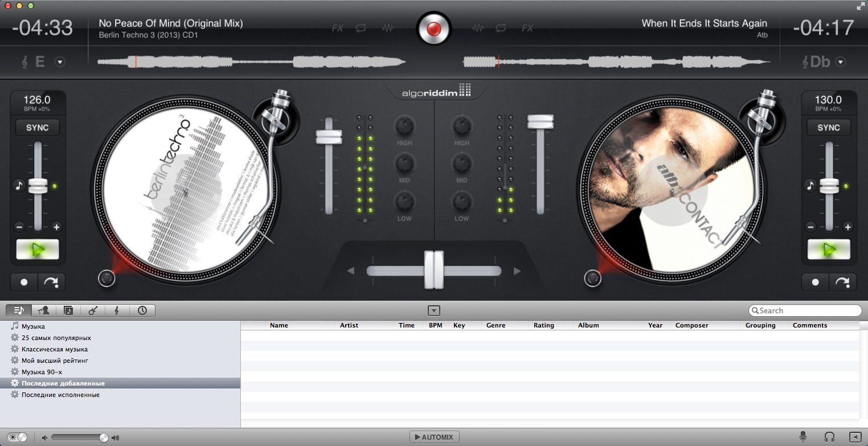This screenshot has width=868, height=446.
Task: Switch to the genres tab with guitar icon
Action: pyautogui.click(x=92, y=310)
